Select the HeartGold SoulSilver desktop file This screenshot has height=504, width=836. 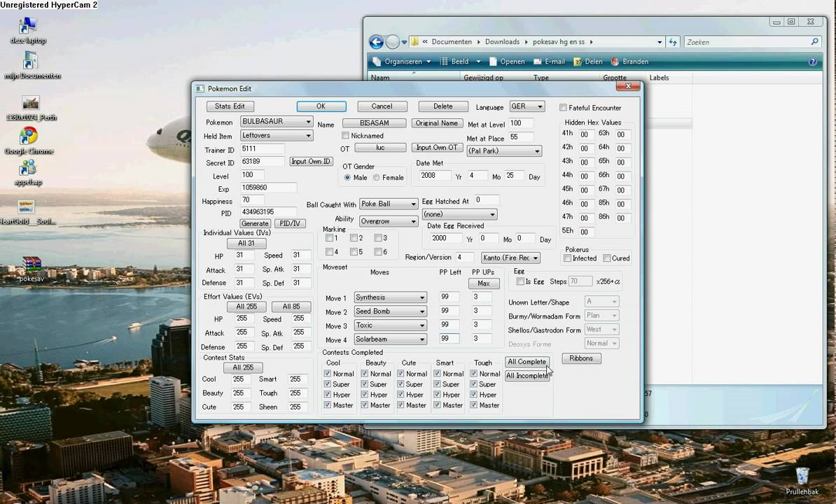(27, 211)
